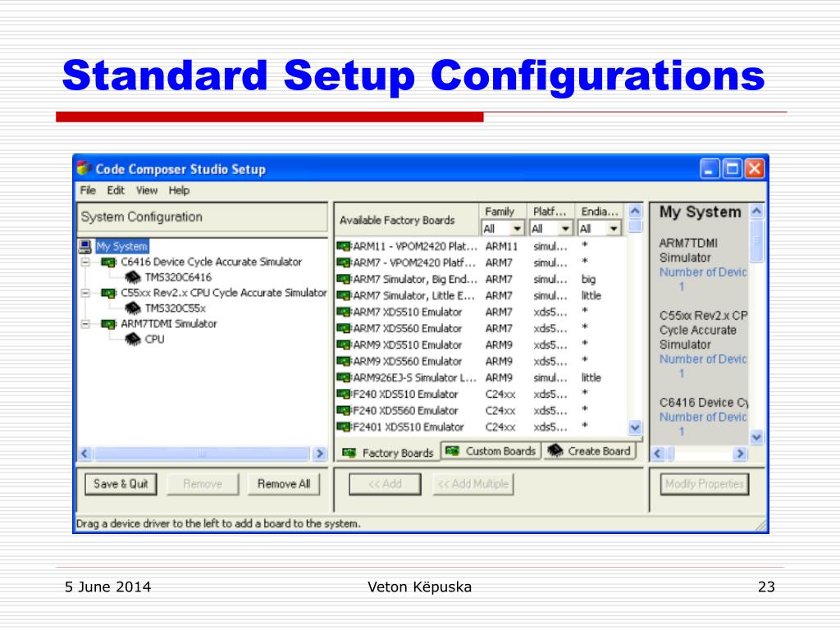The height and width of the screenshot is (630, 840).
Task: Open the Platform filter dropdown
Action: pyautogui.click(x=565, y=229)
